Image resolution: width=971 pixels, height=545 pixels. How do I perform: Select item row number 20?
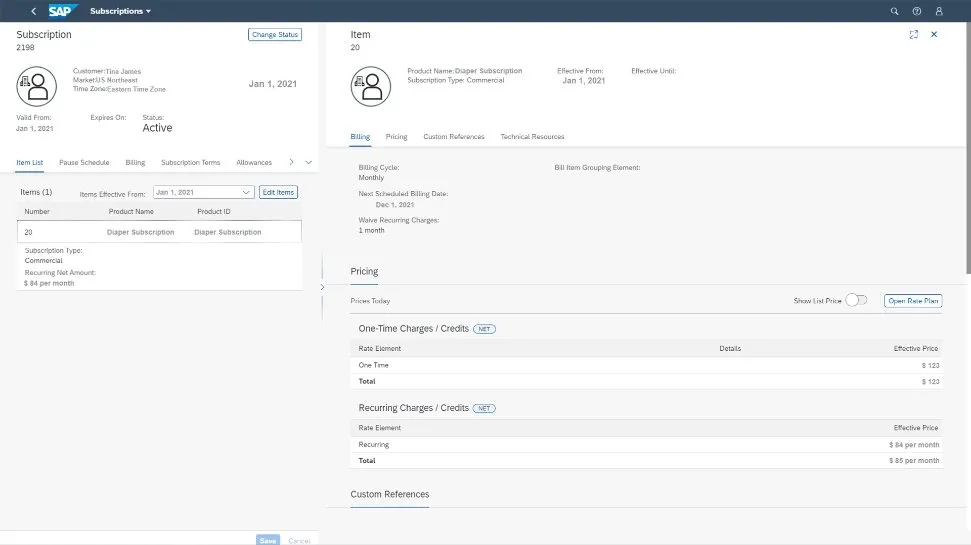click(x=159, y=232)
